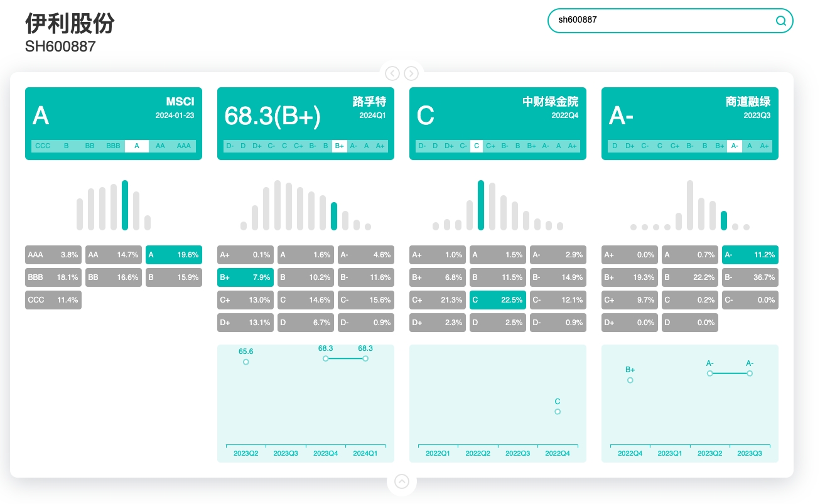Screen dimensions: 825x504
Task: Click the C point in 中财绿金院 trend chart
Action: click(x=558, y=412)
